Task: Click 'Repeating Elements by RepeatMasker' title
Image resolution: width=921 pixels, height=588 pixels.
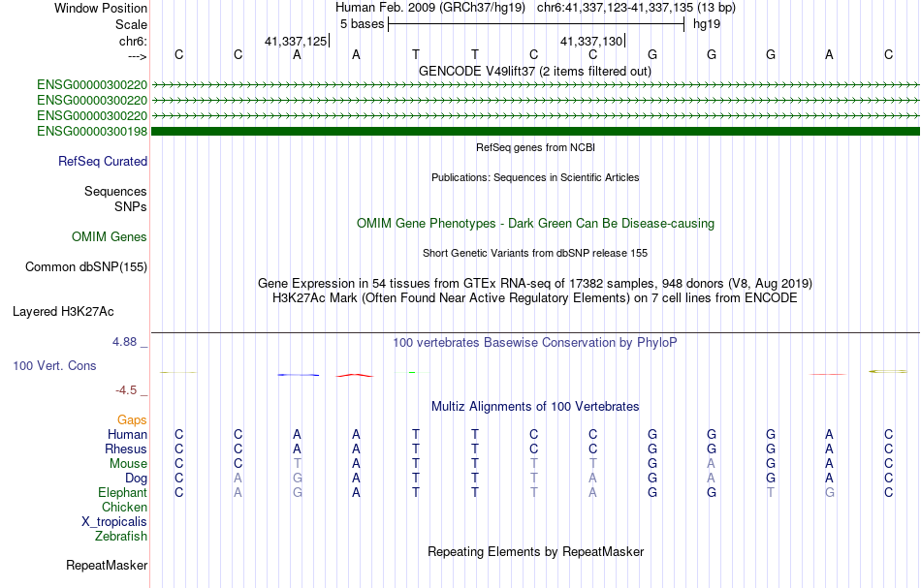Action: coord(536,552)
